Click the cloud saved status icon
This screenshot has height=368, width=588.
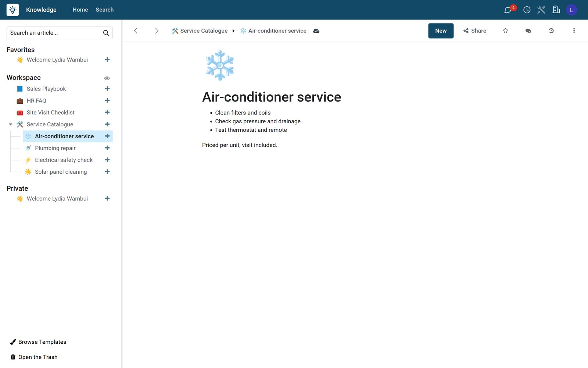[x=316, y=31]
